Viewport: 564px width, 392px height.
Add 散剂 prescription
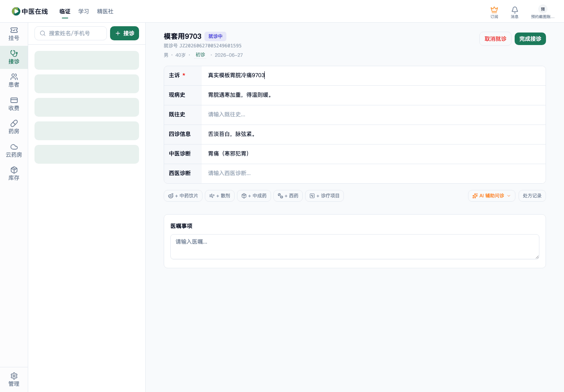(220, 196)
